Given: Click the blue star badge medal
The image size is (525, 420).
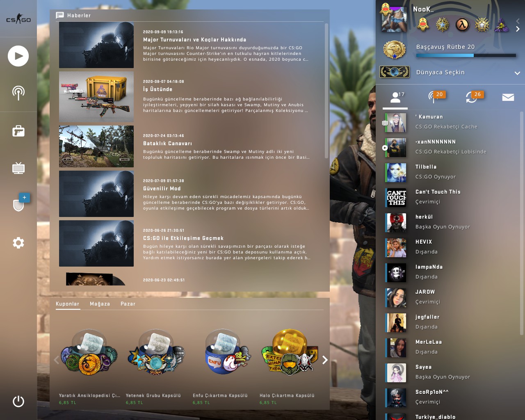Looking at the screenshot, I should click(x=443, y=25).
